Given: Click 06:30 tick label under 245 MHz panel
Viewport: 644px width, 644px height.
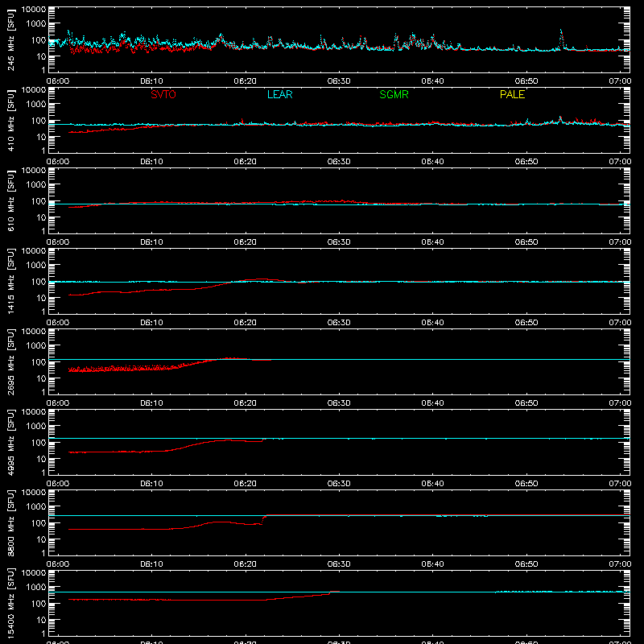Looking at the screenshot, I should (x=339, y=81).
